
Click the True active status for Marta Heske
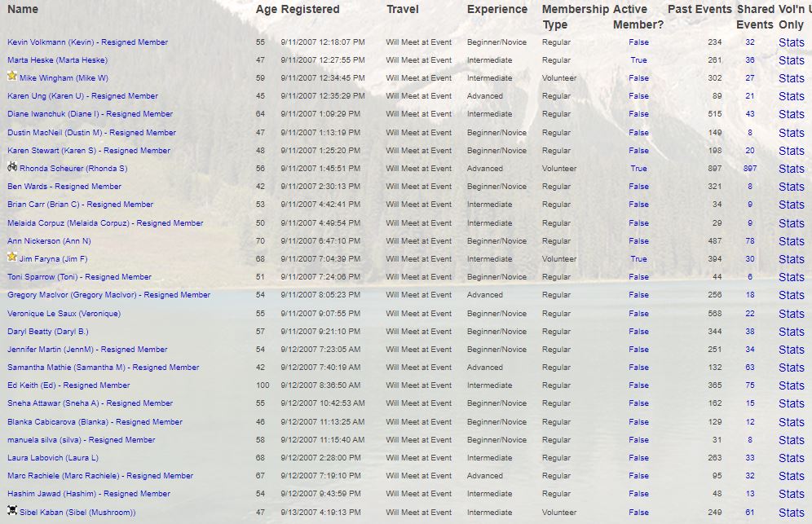click(x=638, y=60)
